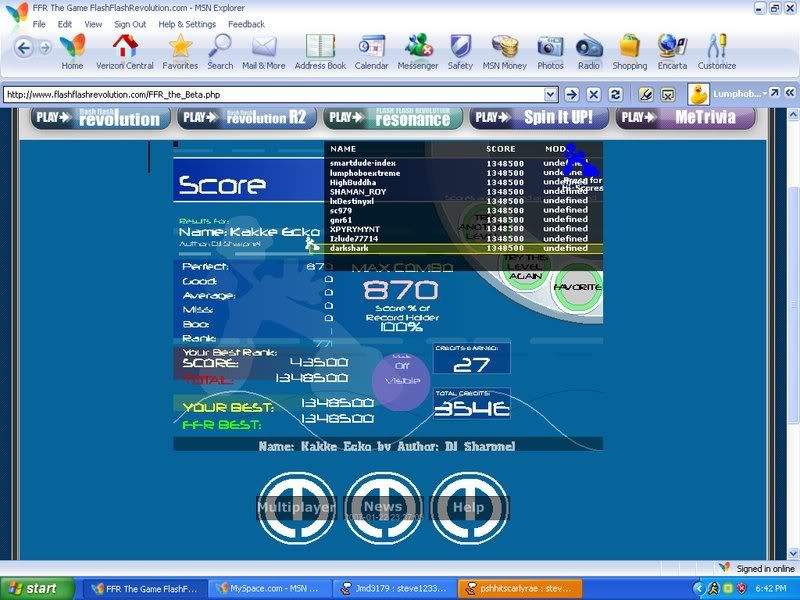Screen dimensions: 800x600
Task: Open MSN Home from the toolbar
Action: (72, 51)
